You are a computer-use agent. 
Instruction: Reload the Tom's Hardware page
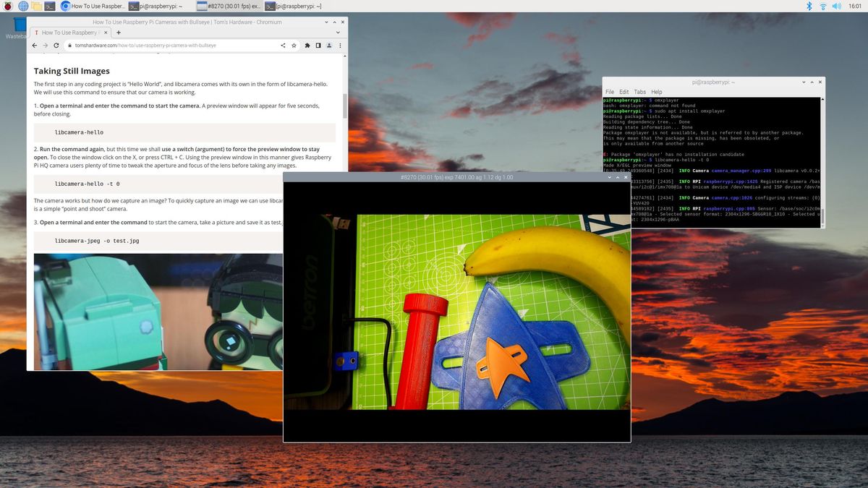click(56, 45)
